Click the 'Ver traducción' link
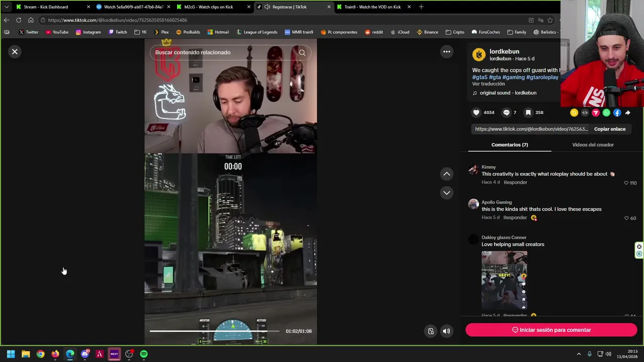Viewport: 644px width, 362px height. 488,84
